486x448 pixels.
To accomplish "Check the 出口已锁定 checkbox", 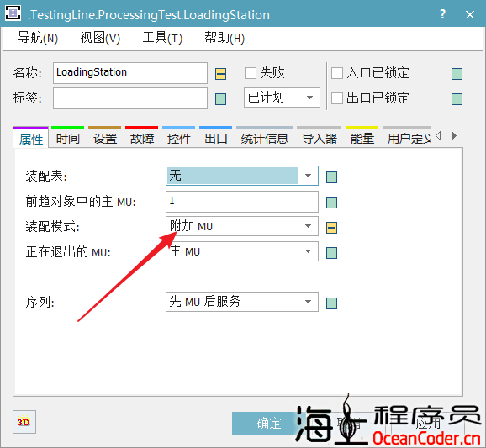I will tap(337, 98).
